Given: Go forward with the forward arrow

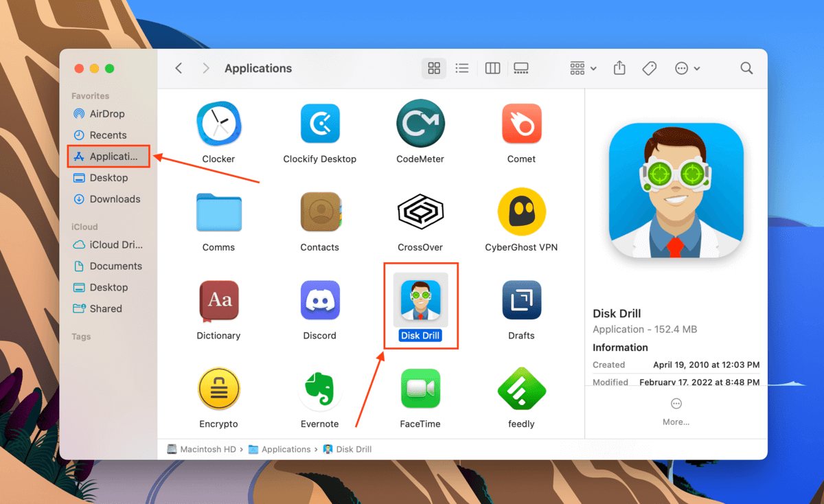Looking at the screenshot, I should [x=206, y=68].
